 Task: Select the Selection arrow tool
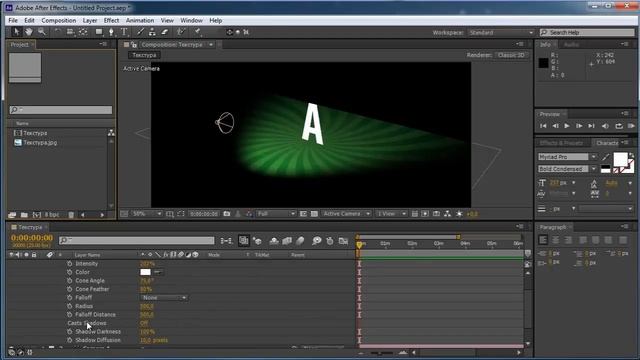[x=16, y=32]
